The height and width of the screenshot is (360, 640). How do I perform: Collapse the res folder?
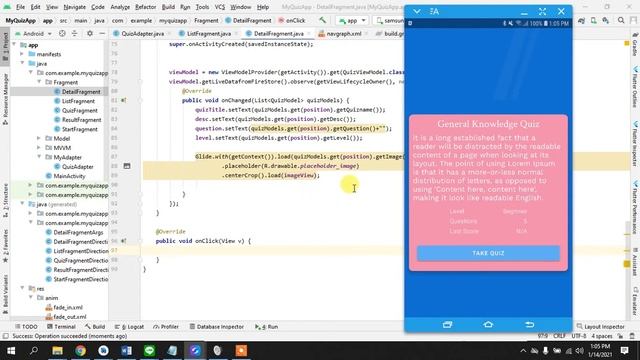pos(22,288)
